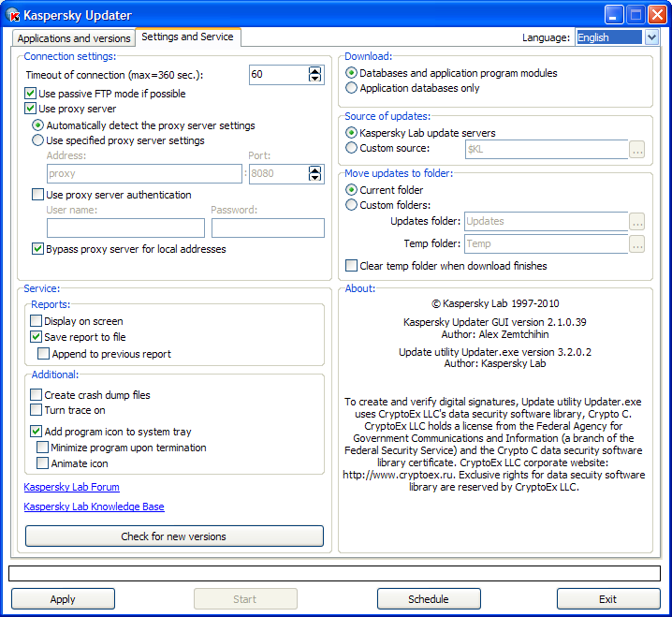Increase the connection timeout with up arrow
This screenshot has width=672, height=617.
[315, 71]
